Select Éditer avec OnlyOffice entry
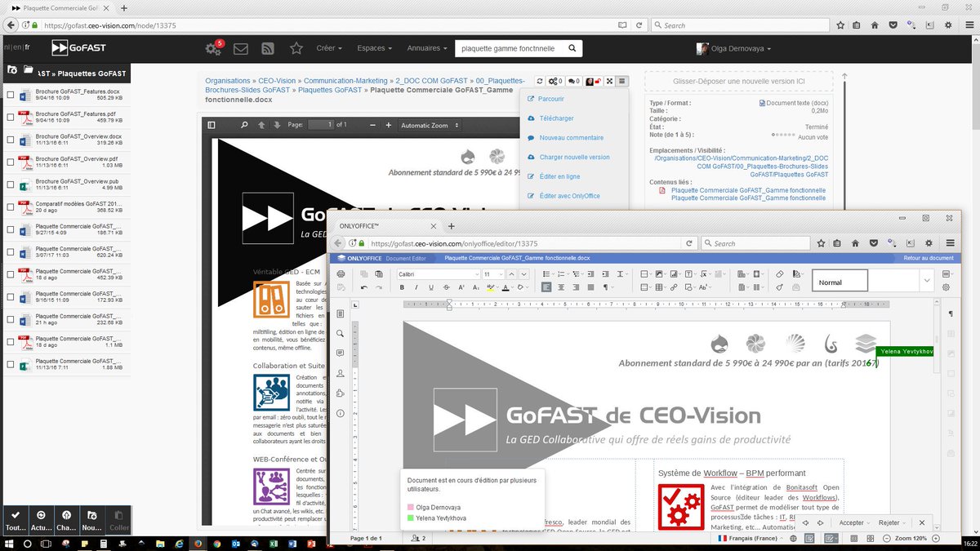The width and height of the screenshot is (980, 551). 569,196
